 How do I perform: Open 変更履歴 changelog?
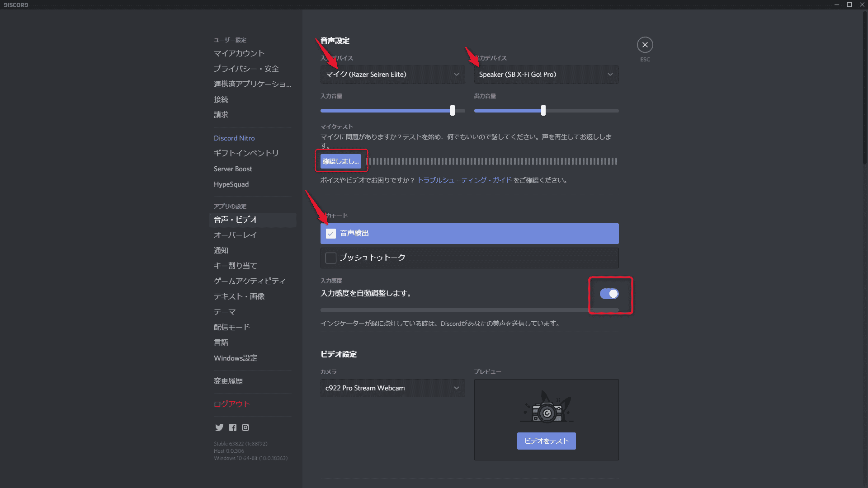coord(253,381)
